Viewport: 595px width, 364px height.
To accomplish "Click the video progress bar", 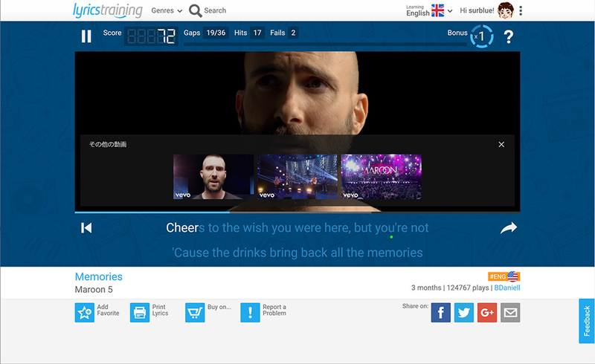I will pos(297,212).
